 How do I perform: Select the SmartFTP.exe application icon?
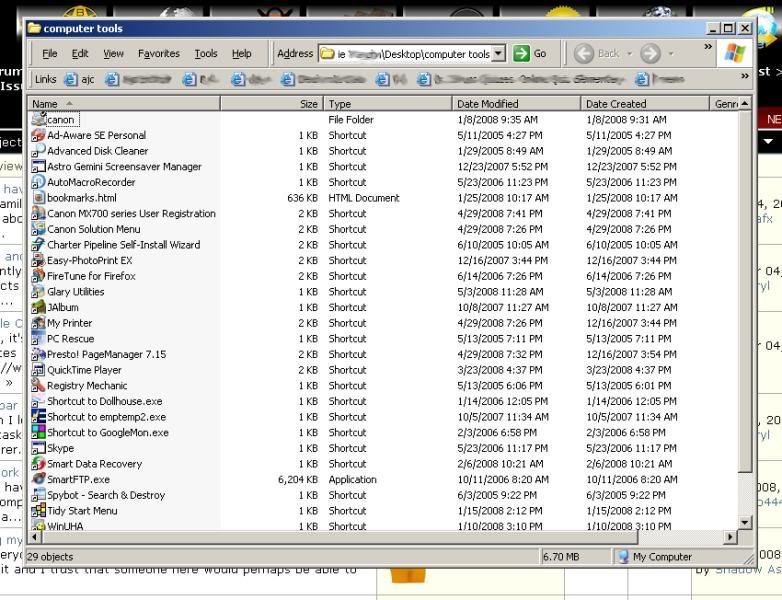[38, 479]
